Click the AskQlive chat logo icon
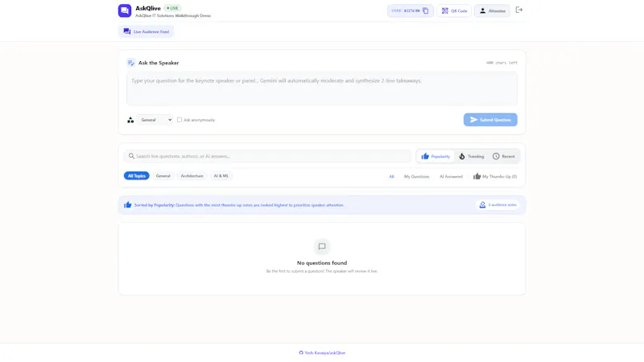Screen dimensions: 644x362 pos(125,10)
